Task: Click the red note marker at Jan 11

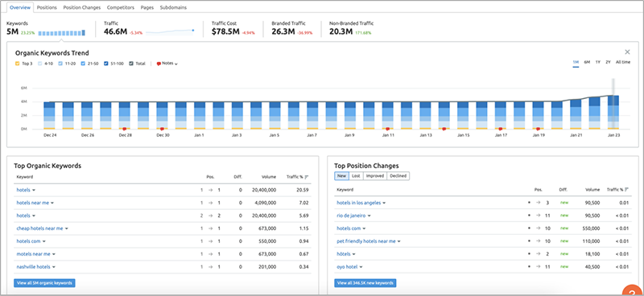Action: point(387,129)
